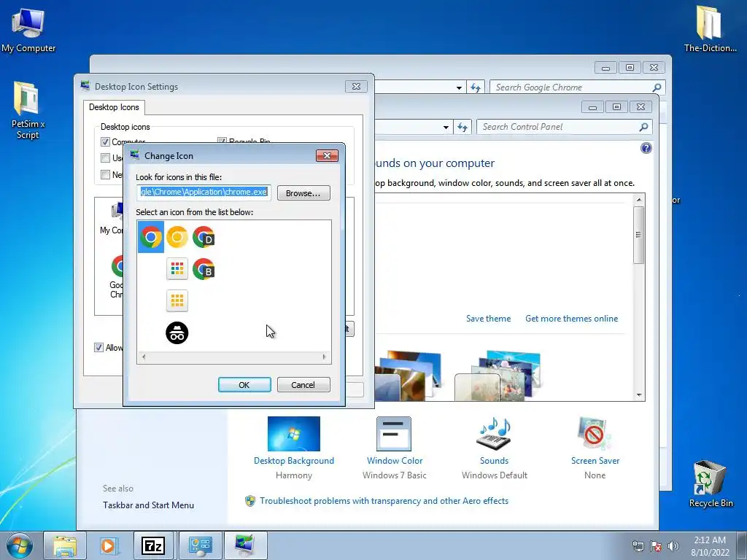747x560 pixels.
Task: Expand Google Chrome window address dropdown
Action: point(459,87)
